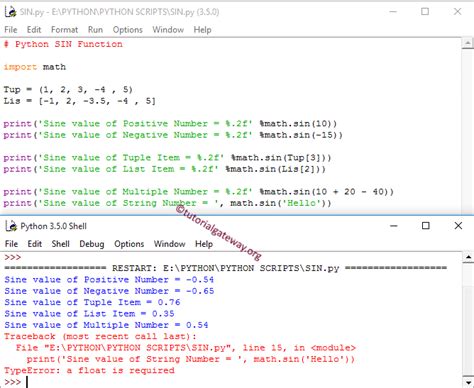Screen dimensions: 474x388
Task: Click the 'Lis = [-1, 2, -3.5, -4 , 5]' line
Action: [79, 101]
